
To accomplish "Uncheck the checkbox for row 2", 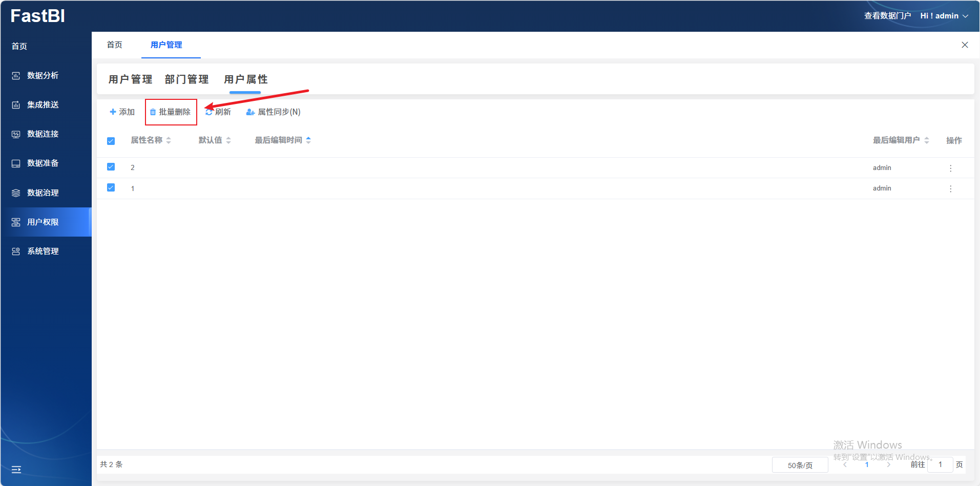I will (x=111, y=167).
